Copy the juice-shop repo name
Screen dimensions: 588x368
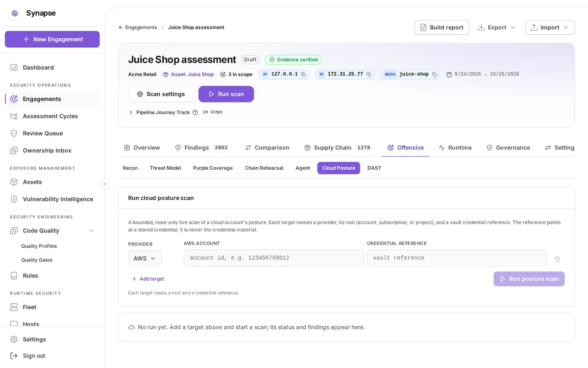tap(434, 75)
